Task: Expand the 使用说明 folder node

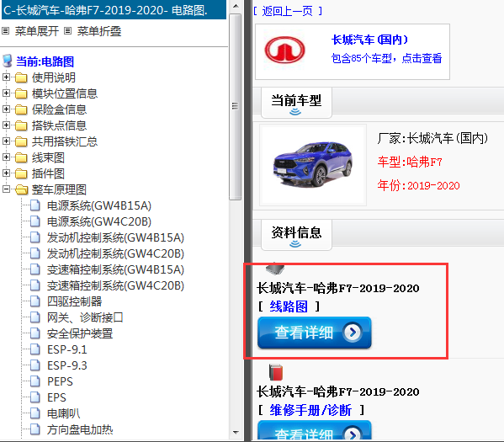Action: [x=6, y=77]
